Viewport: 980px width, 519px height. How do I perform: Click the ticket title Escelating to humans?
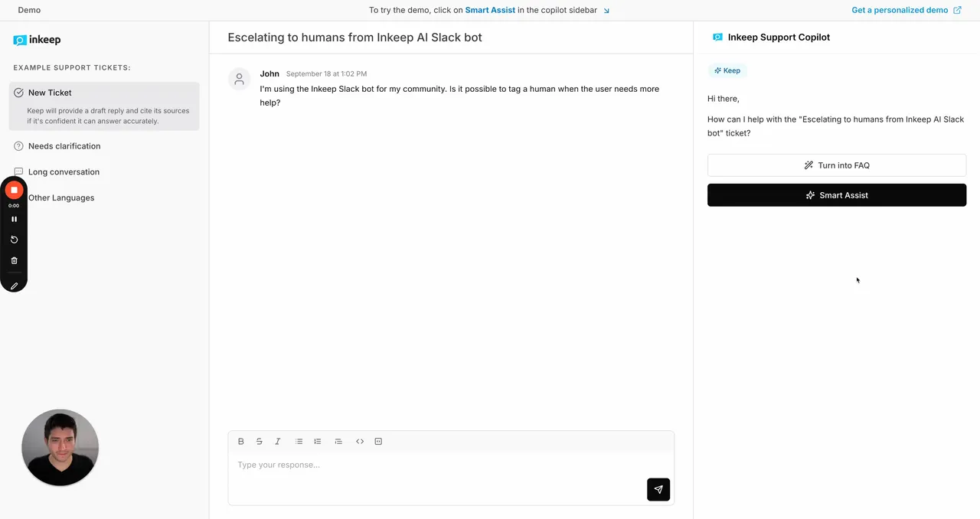[x=354, y=37]
